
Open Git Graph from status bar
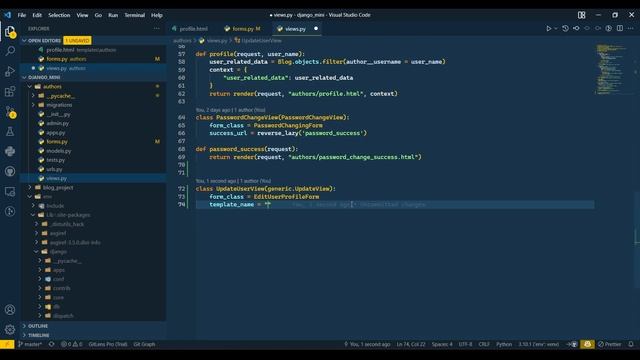click(144, 344)
